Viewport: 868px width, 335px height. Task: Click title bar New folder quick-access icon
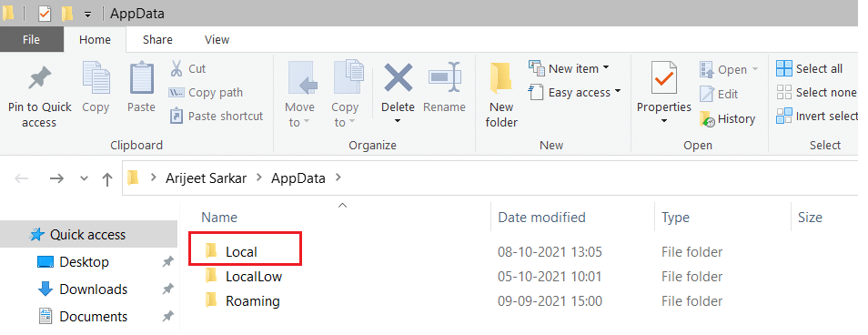coord(67,14)
